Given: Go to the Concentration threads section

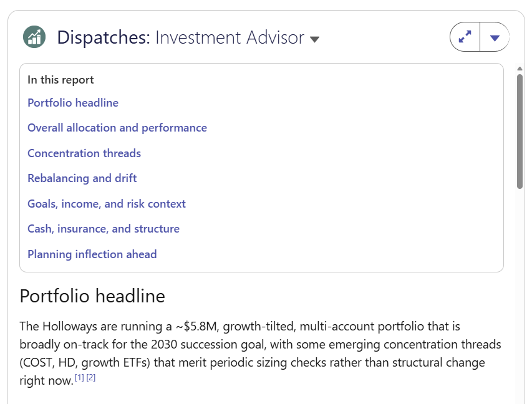Looking at the screenshot, I should tap(84, 153).
